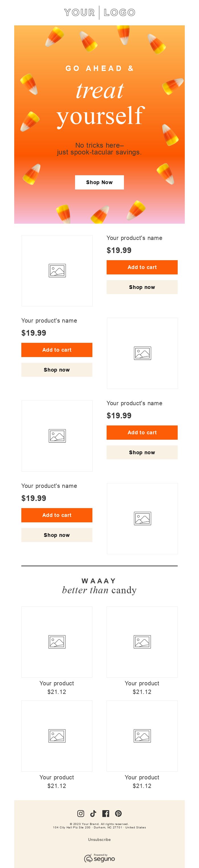The height and width of the screenshot is (868, 199).
Task: Click the first product's image placeholder
Action: coord(57,271)
